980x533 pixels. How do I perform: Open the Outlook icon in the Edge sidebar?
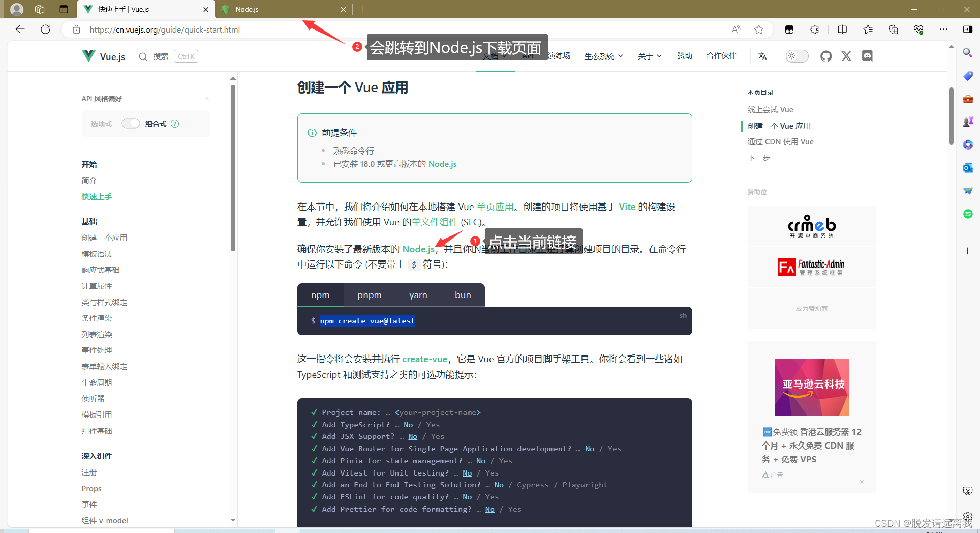coord(968,168)
